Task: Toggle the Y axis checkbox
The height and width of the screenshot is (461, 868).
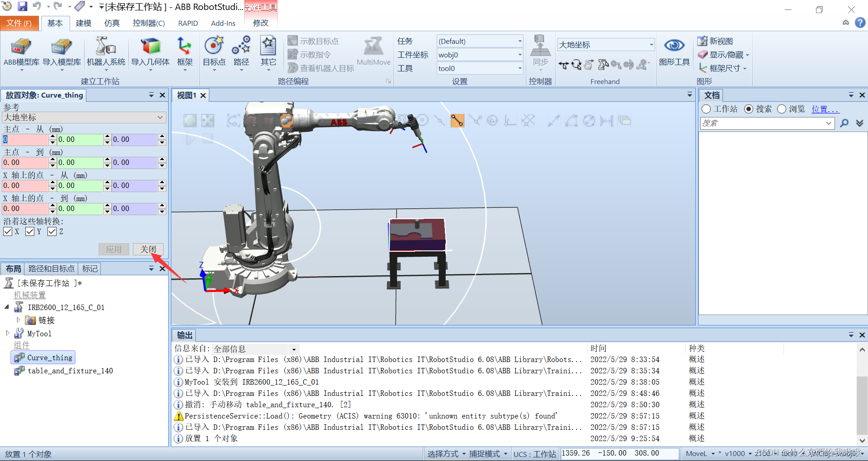Action: pos(30,231)
